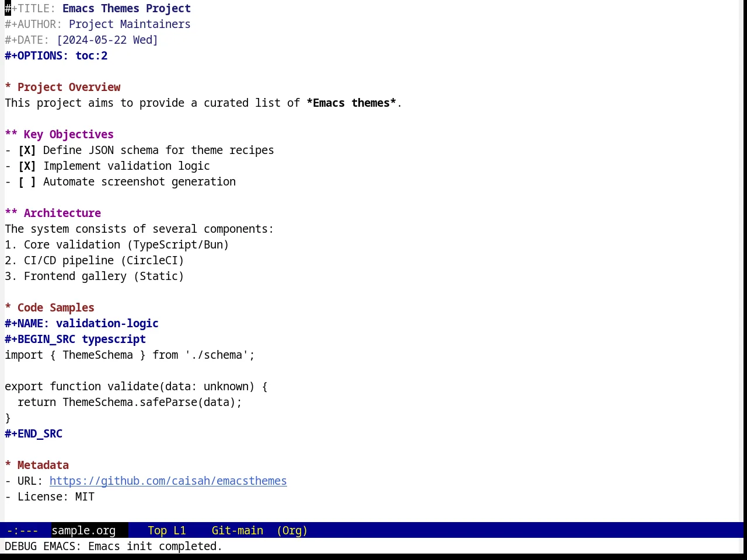Click the date stamp [2024-05-22 Wed]
747x560 pixels.
(107, 40)
